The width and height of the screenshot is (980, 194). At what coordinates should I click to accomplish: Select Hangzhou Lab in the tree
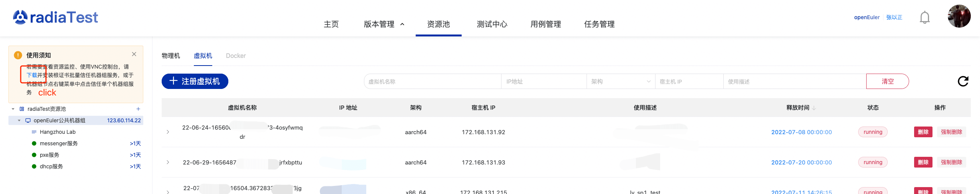(x=57, y=132)
